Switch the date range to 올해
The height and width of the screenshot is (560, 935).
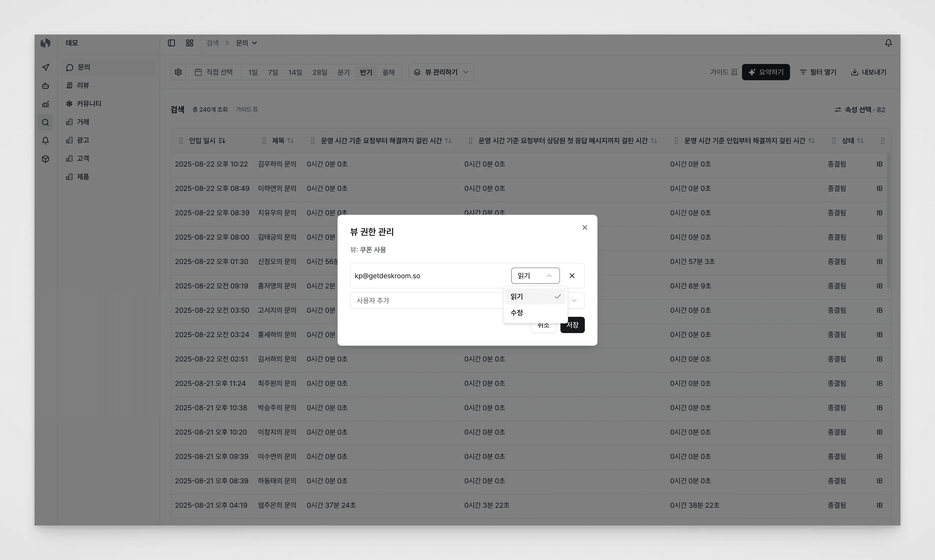389,72
